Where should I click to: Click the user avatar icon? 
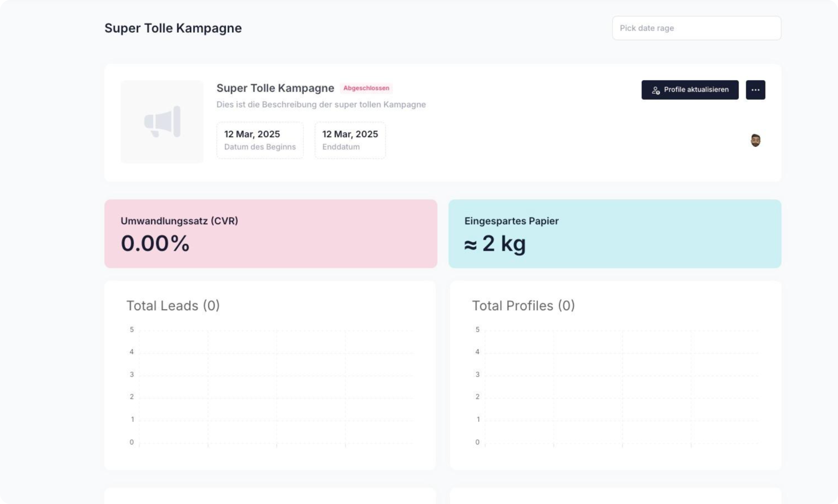[755, 140]
